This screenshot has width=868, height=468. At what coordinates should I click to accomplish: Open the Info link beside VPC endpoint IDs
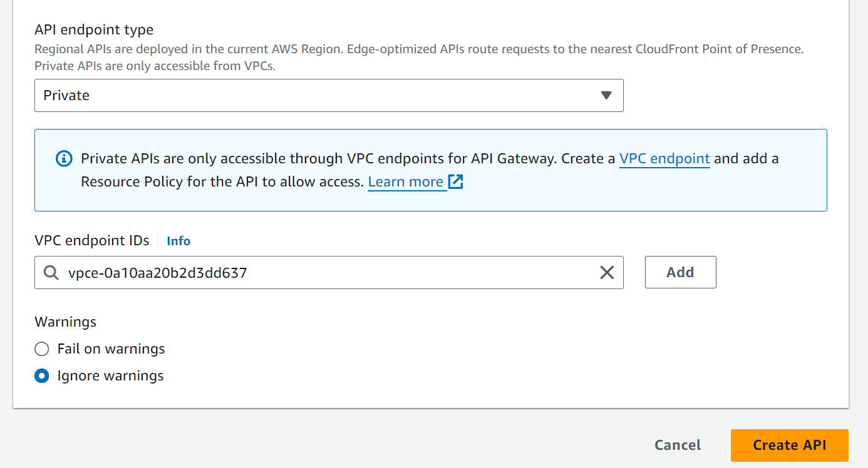pos(178,241)
